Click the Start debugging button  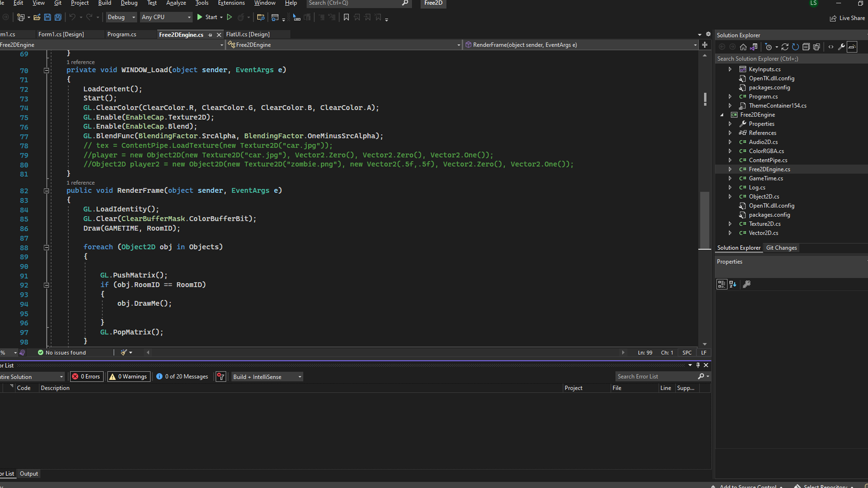[x=207, y=17]
